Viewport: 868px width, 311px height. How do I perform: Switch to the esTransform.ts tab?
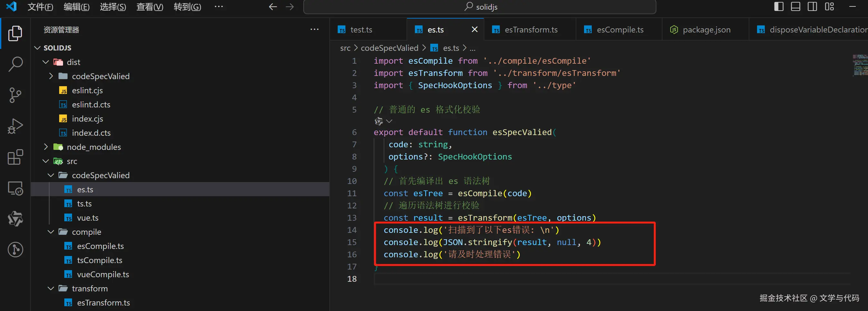(x=530, y=30)
